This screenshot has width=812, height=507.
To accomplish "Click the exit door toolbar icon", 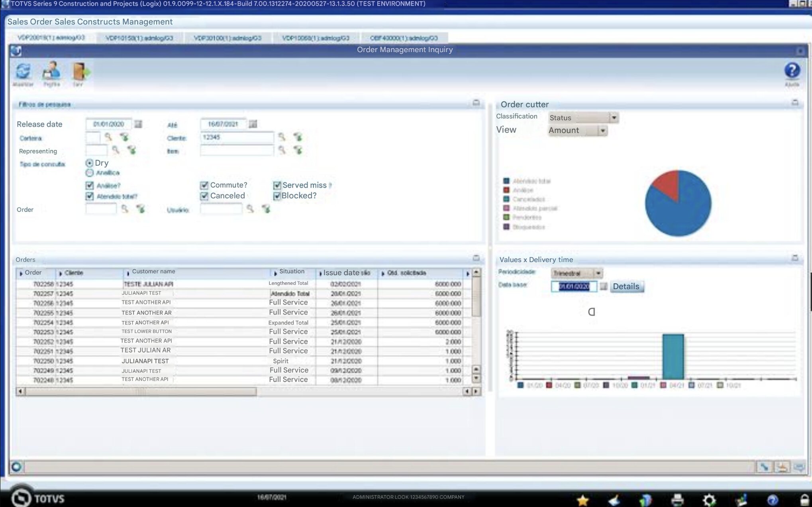I will pyautogui.click(x=79, y=72).
